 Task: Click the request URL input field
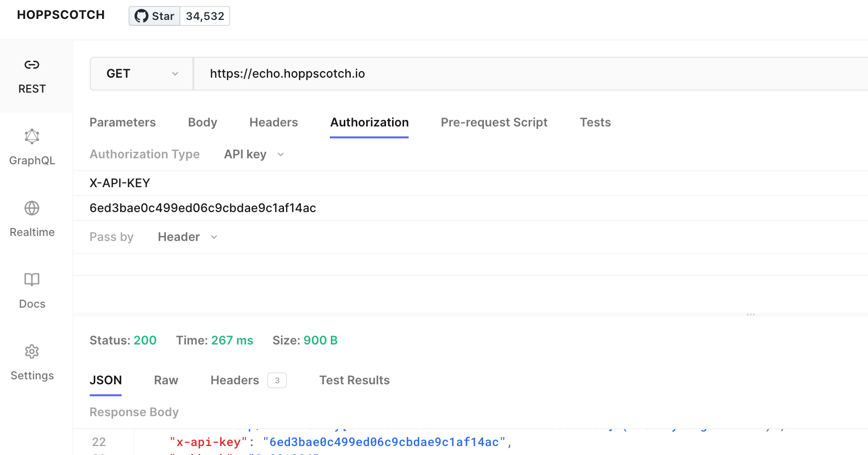point(531,74)
